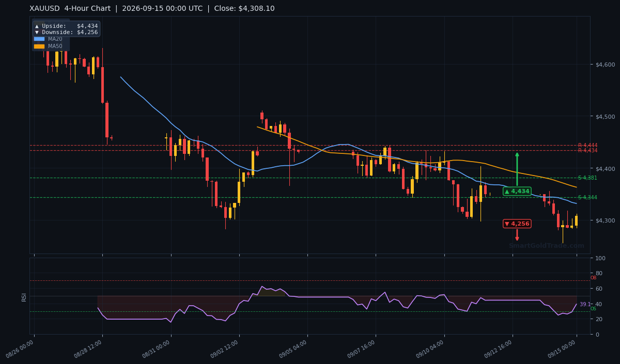Click the $4,400 price axis label
This screenshot has height=364, width=620.
[605, 169]
